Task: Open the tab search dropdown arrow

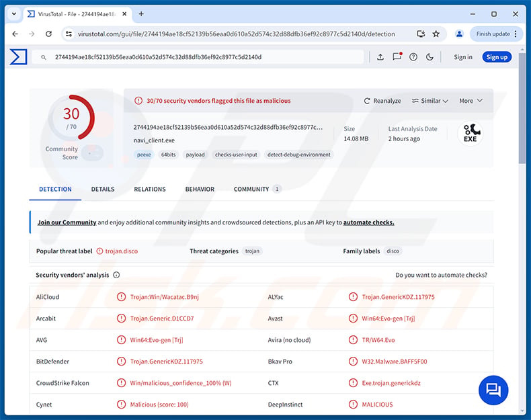Action: click(x=14, y=14)
